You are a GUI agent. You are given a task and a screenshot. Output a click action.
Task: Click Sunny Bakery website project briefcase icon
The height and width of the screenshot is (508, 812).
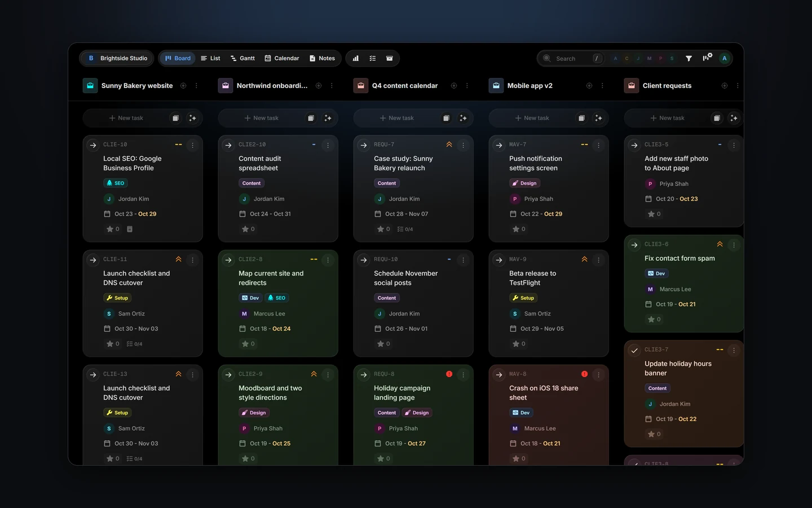[90, 86]
